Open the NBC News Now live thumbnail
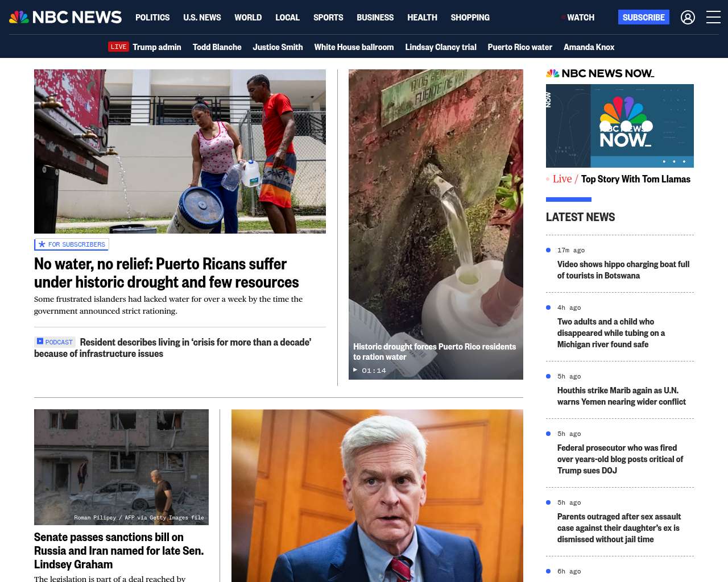Viewport: 728px width, 582px height. 620,126
